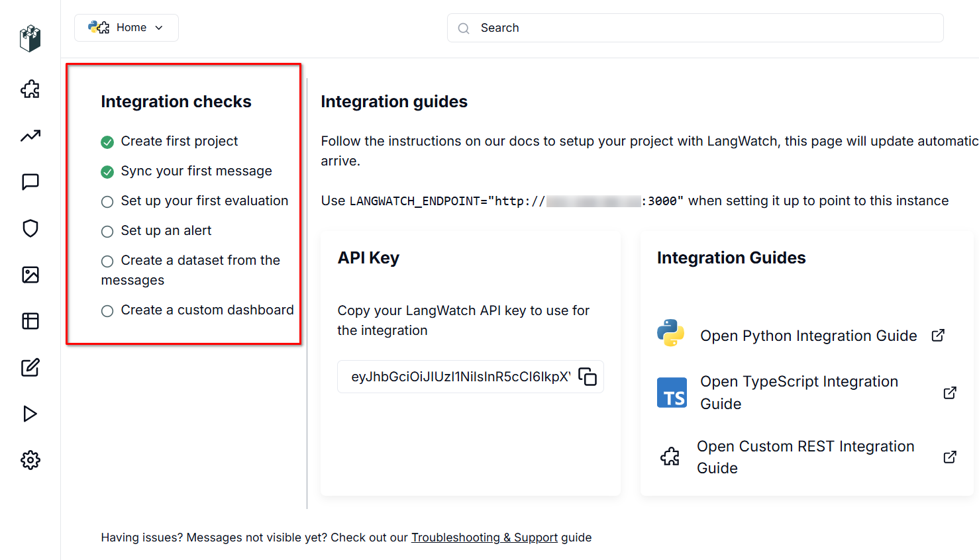Open the playground play icon in sidebar

click(30, 414)
